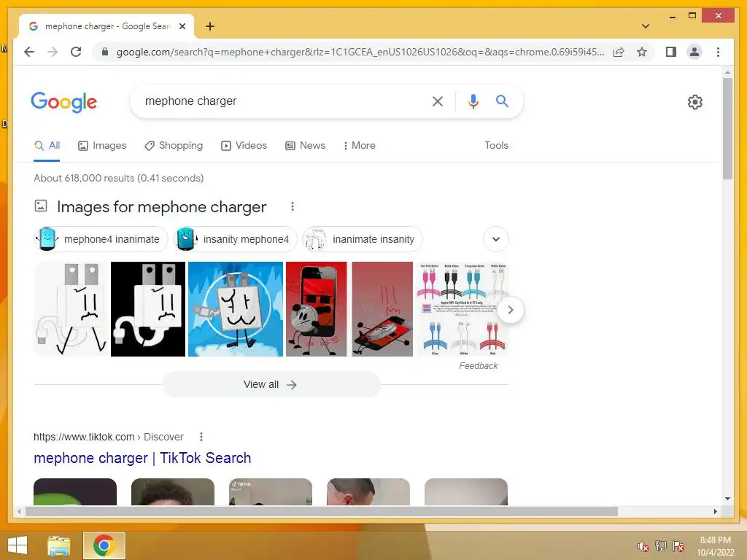Select the All results tab
This screenshot has width=747, height=560.
tap(47, 145)
